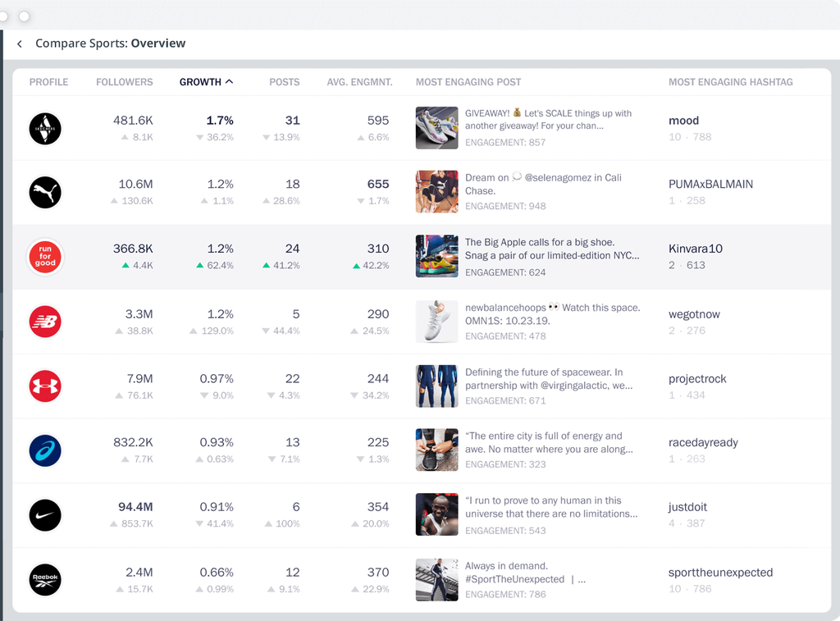This screenshot has width=840, height=621.
Task: Open the Skechers profile logo
Action: pos(45,129)
